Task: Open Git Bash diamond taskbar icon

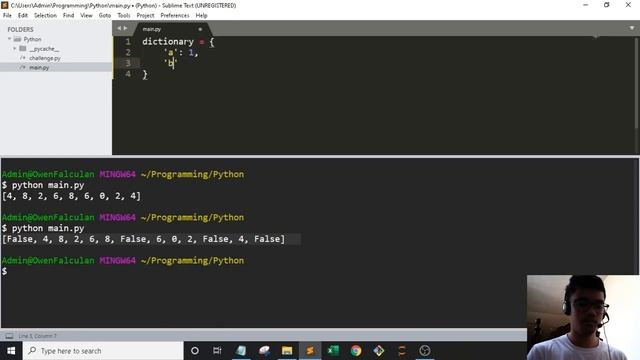Action: pos(379,351)
